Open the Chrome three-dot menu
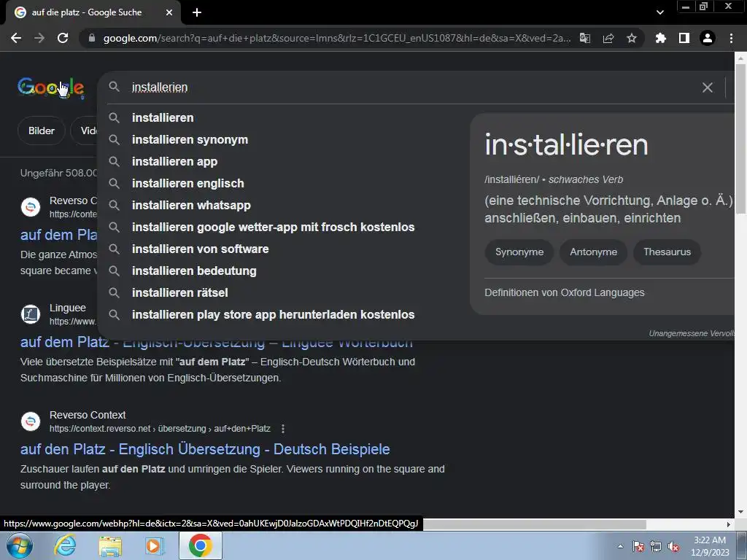Screen dimensions: 747x560 click(x=731, y=38)
